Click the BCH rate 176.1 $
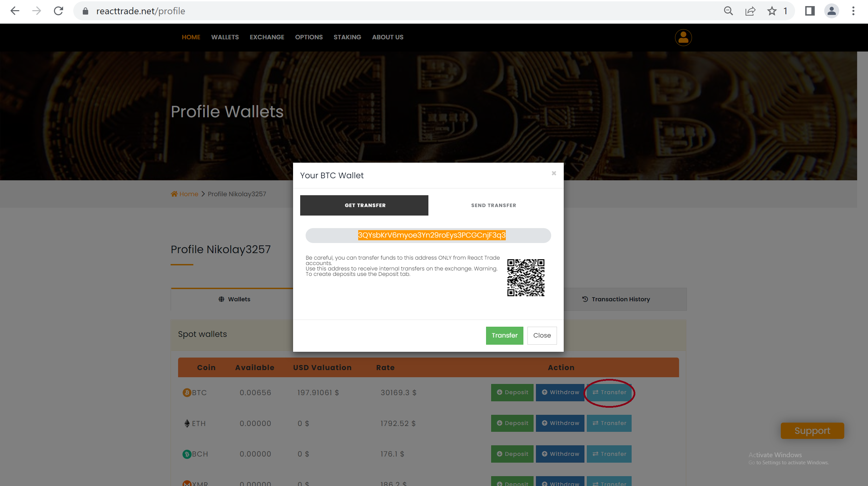This screenshot has width=868, height=486. [x=392, y=454]
